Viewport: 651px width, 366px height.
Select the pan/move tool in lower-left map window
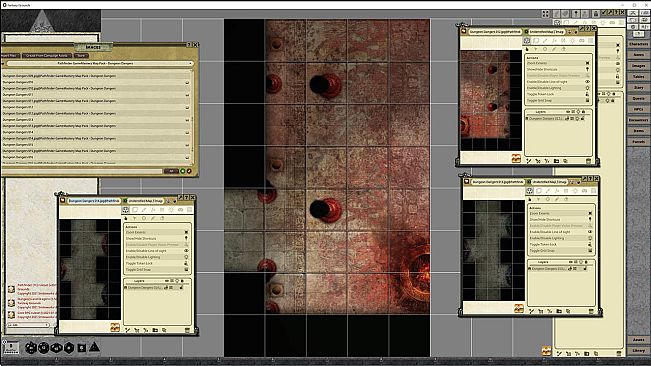coord(125,210)
